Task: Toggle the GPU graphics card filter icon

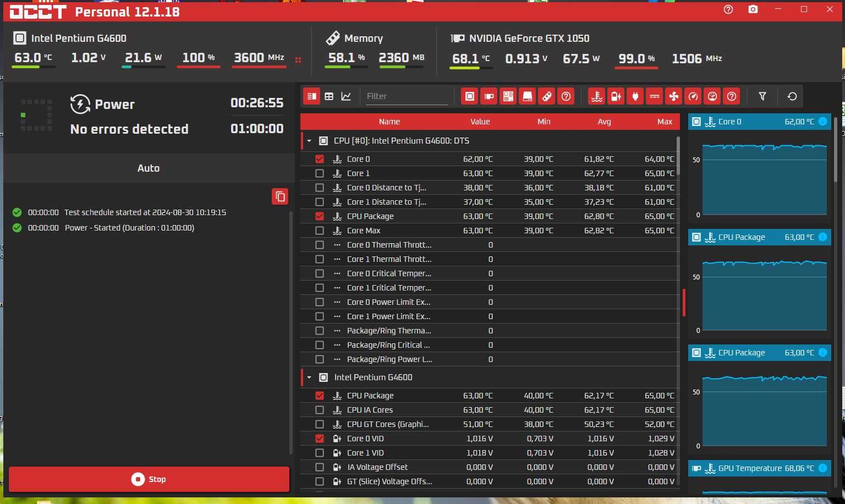Action: pyautogui.click(x=489, y=97)
